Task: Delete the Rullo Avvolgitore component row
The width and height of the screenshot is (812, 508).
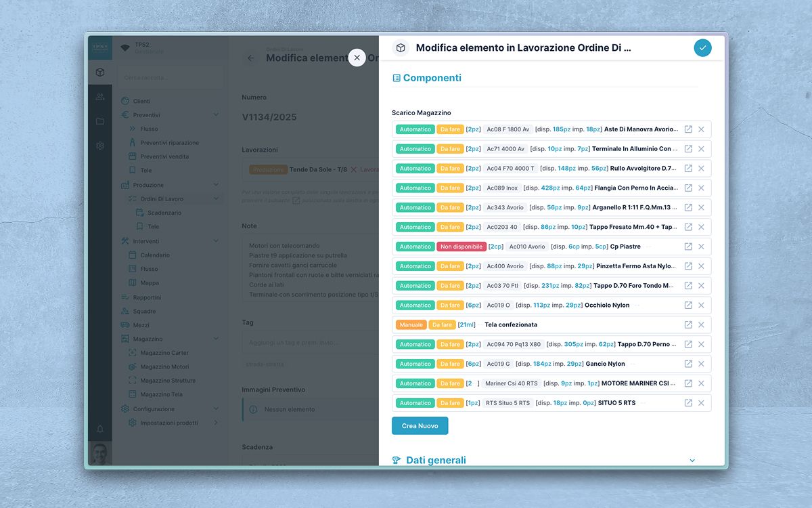Action: [701, 169]
